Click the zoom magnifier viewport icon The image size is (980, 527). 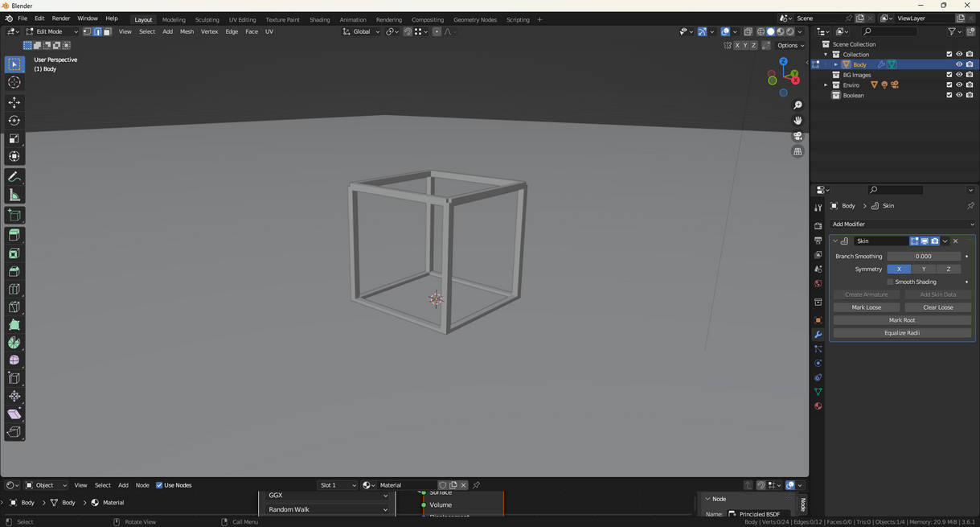click(x=798, y=105)
